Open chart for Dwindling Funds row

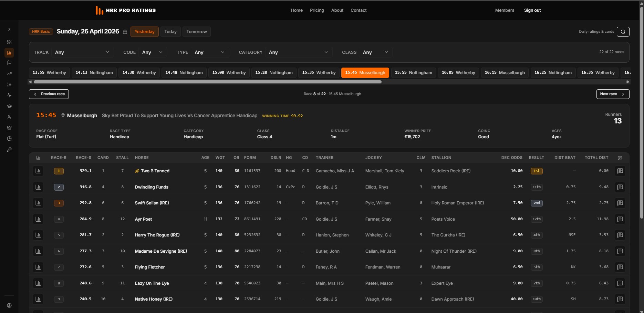tap(38, 187)
